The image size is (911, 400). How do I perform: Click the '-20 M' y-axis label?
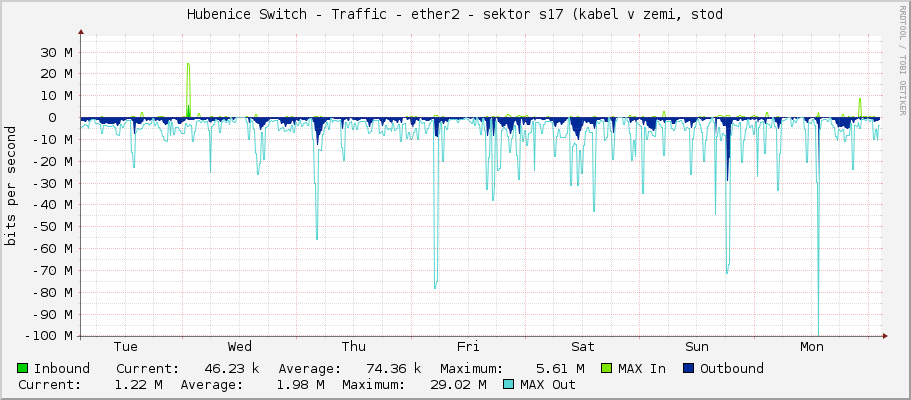pyautogui.click(x=52, y=161)
